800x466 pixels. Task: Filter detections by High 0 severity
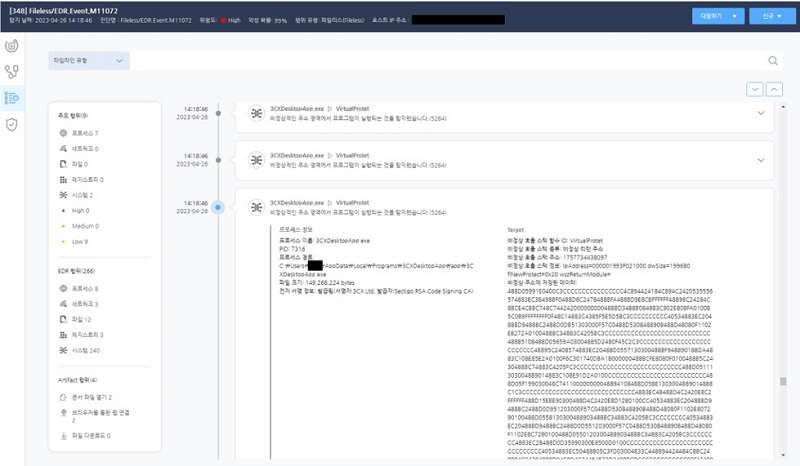76,211
